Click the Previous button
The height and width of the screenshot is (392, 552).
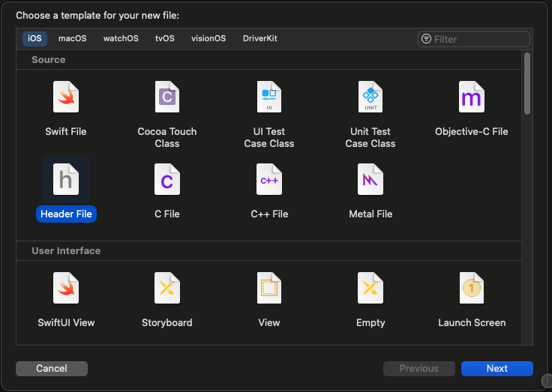tap(419, 369)
